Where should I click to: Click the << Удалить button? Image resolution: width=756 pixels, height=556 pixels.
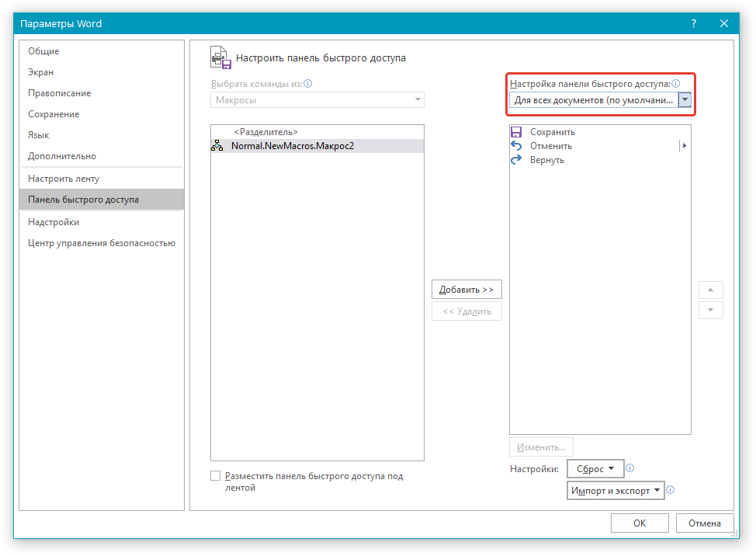466,311
